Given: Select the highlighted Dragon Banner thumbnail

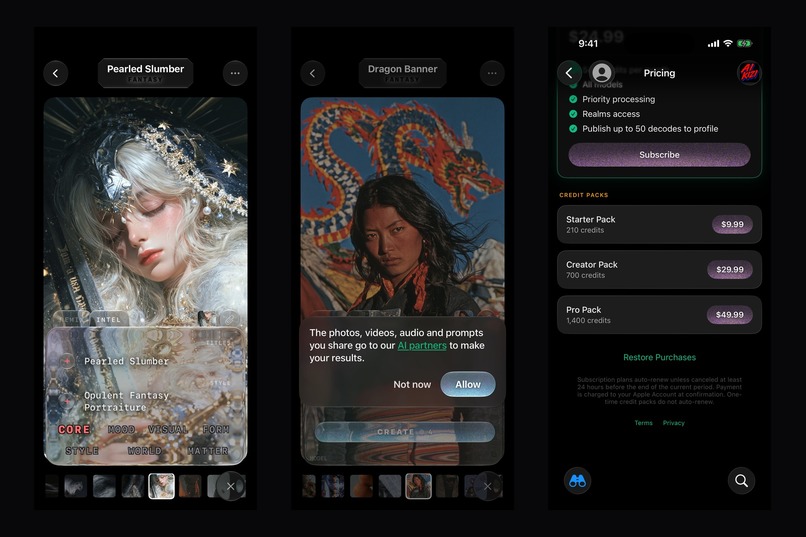Looking at the screenshot, I should point(418,486).
